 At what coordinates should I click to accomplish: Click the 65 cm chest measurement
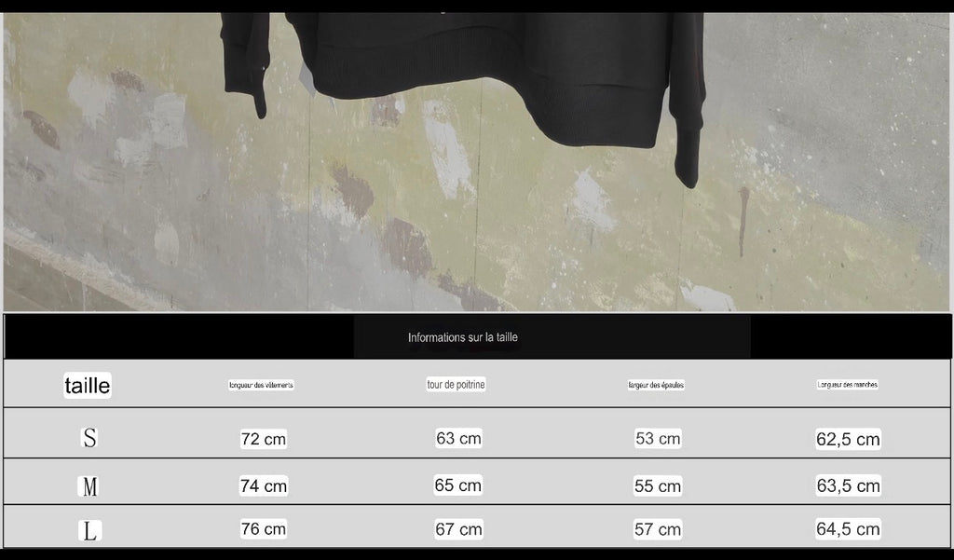[x=458, y=485]
